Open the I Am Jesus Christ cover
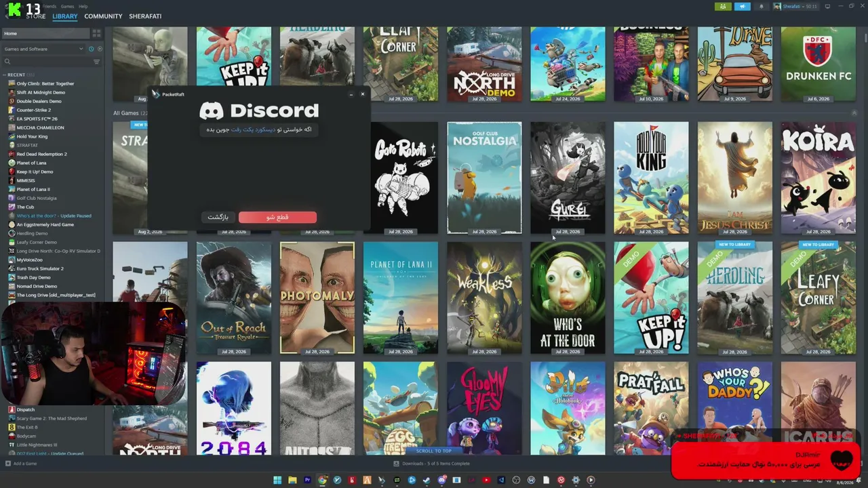868x488 pixels. pyautogui.click(x=734, y=178)
